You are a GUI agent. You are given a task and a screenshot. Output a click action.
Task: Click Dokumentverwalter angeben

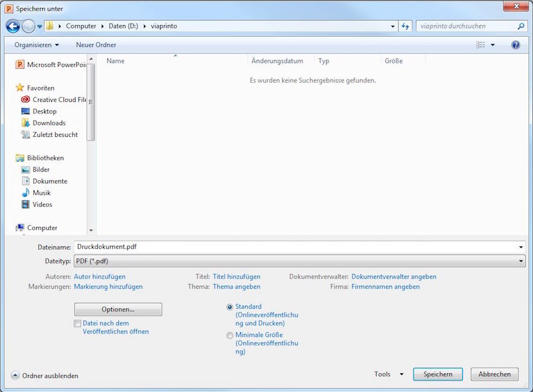pos(394,276)
